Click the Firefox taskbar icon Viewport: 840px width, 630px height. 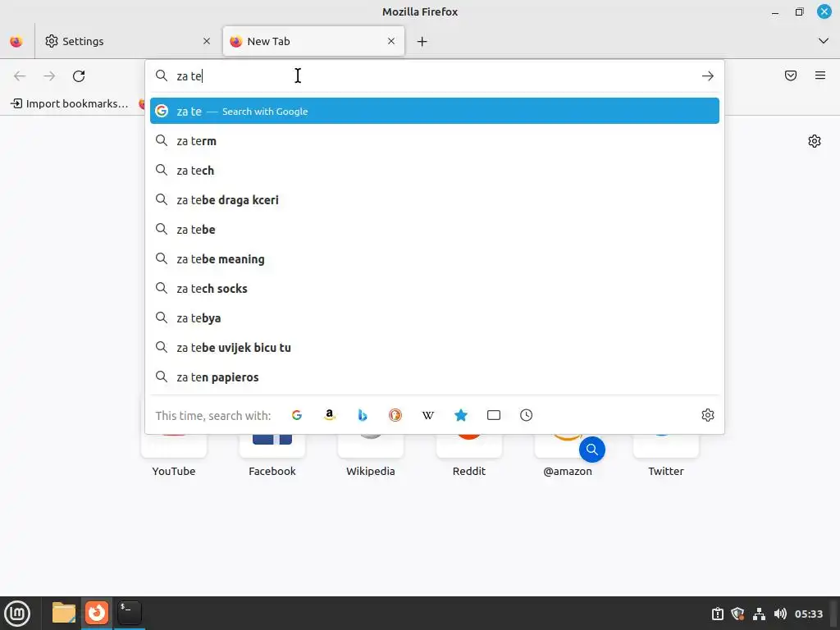click(x=97, y=613)
